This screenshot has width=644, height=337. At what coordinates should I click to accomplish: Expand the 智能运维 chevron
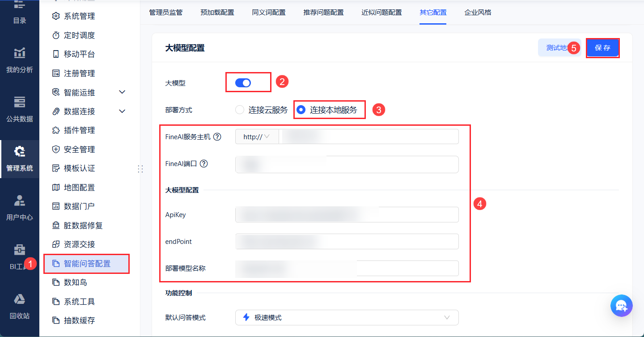tap(122, 92)
